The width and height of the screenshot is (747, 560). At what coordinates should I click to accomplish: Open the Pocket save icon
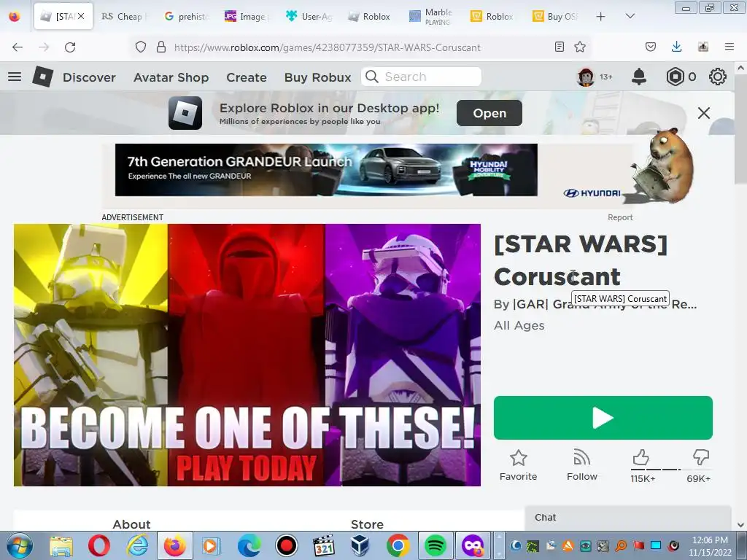coord(650,47)
